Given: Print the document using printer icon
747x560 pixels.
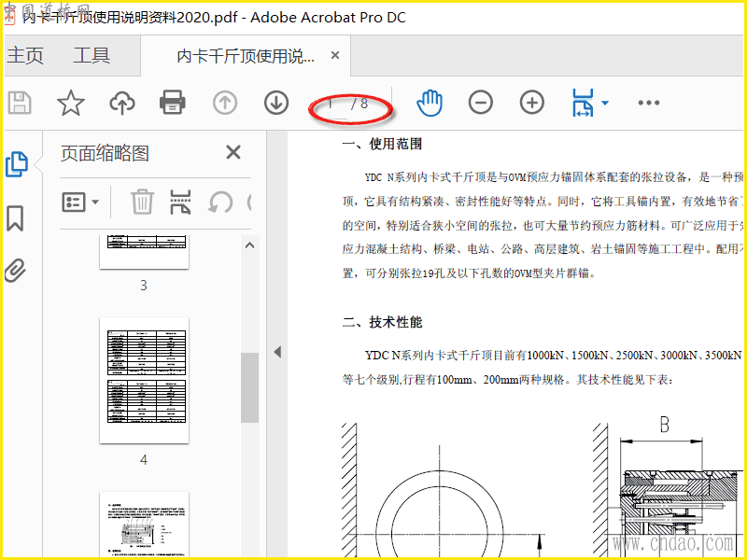Looking at the screenshot, I should [173, 103].
